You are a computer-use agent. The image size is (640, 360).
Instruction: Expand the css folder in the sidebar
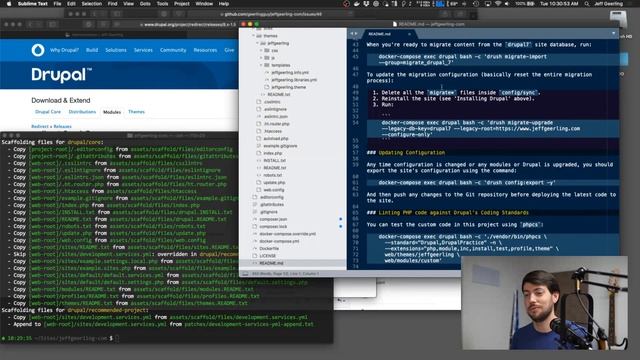coord(261,51)
